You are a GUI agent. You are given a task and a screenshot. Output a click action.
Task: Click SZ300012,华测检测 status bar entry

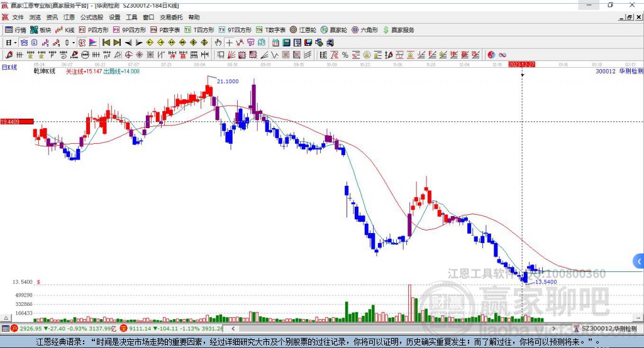click(x=606, y=329)
